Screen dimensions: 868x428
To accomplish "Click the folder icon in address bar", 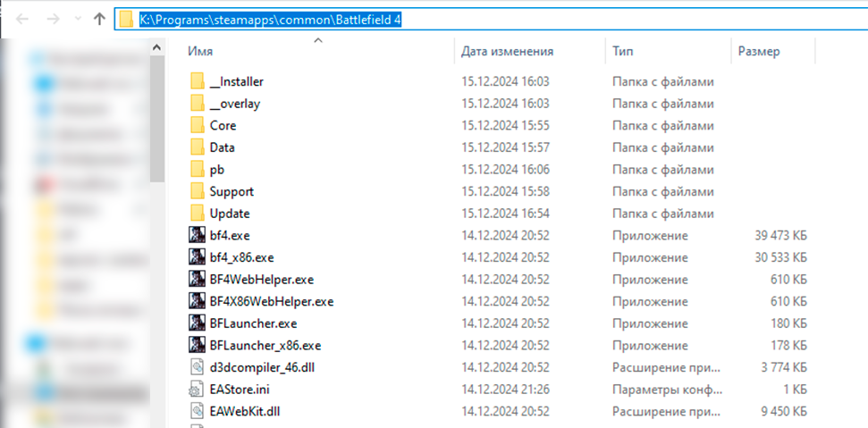I will [x=127, y=20].
